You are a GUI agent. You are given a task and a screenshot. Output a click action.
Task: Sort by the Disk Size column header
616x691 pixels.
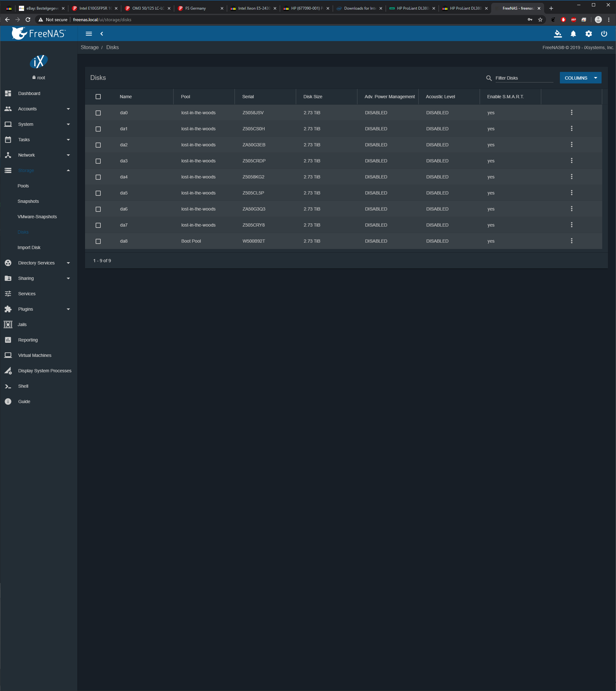313,97
